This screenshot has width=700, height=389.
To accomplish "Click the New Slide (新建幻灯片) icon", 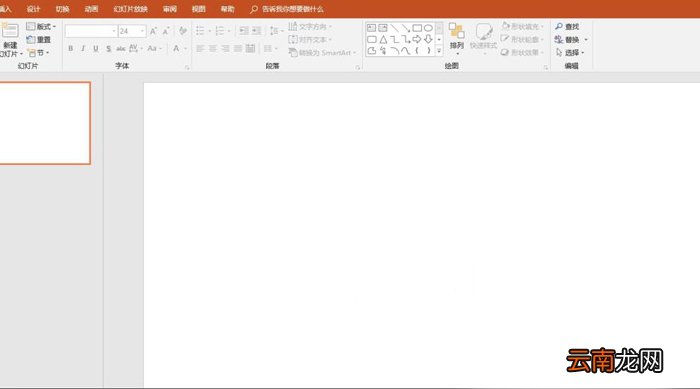I will pos(10,31).
